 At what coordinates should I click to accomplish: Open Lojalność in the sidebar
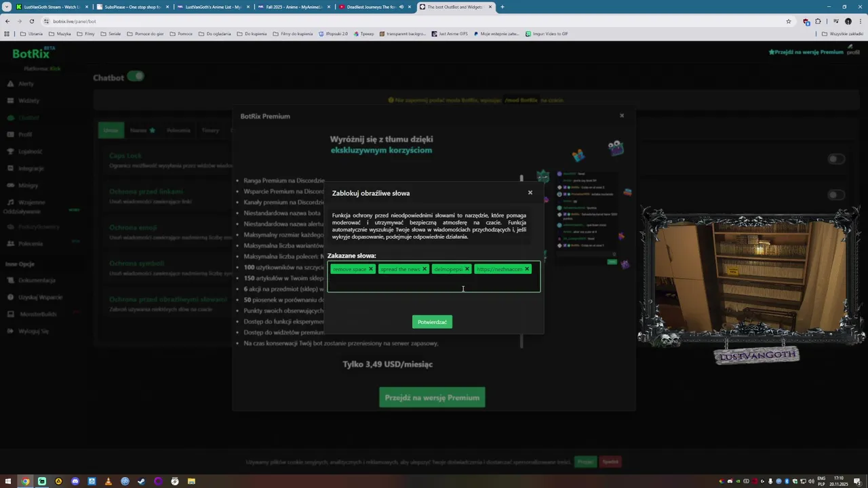pos(24,151)
